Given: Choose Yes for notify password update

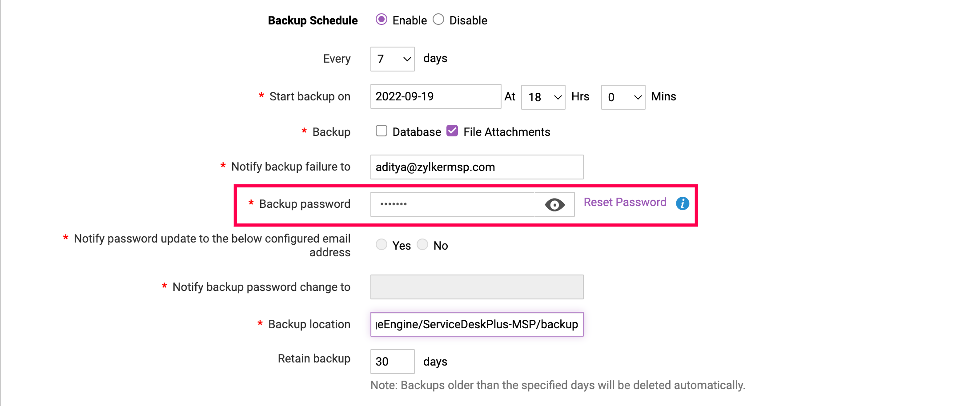Looking at the screenshot, I should click(382, 245).
